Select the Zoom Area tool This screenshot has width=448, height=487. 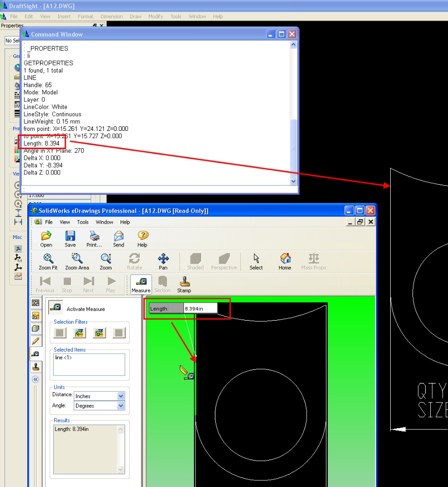point(77,262)
